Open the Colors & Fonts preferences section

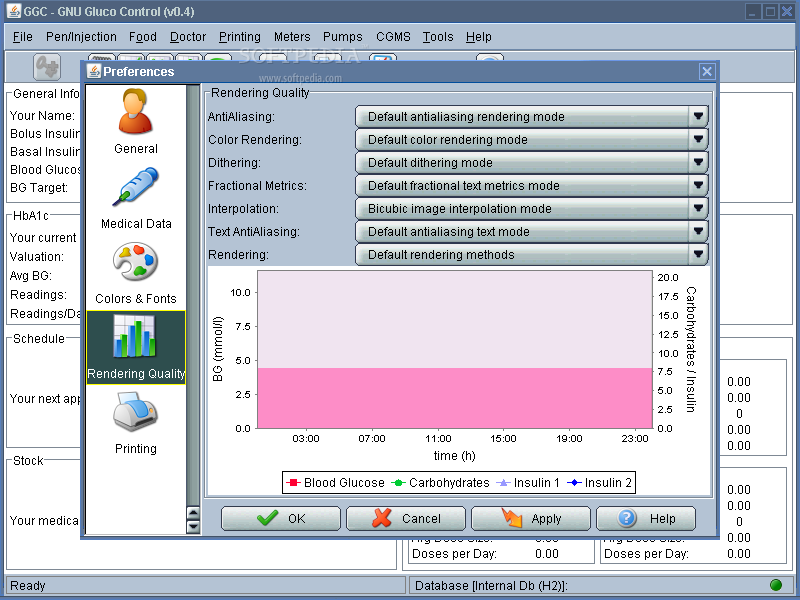click(x=136, y=273)
